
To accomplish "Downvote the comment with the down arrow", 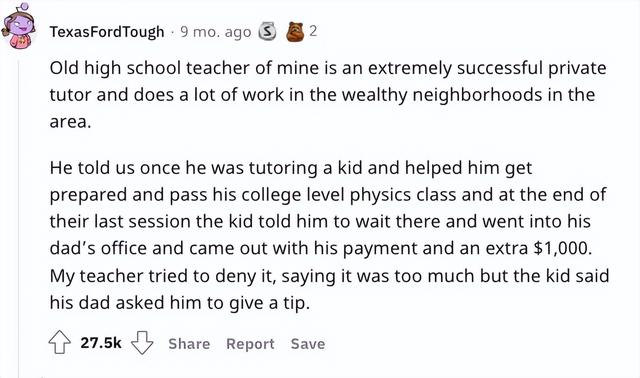I will (x=142, y=342).
